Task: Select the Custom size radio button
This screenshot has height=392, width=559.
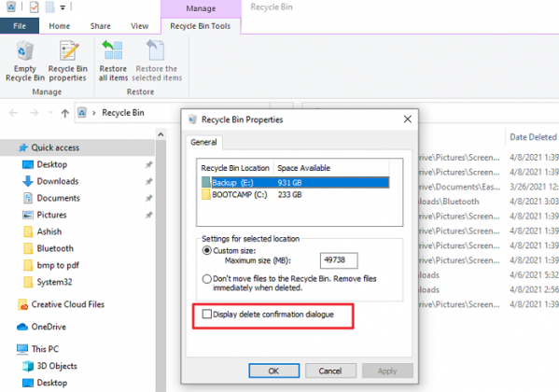Action: pyautogui.click(x=207, y=250)
